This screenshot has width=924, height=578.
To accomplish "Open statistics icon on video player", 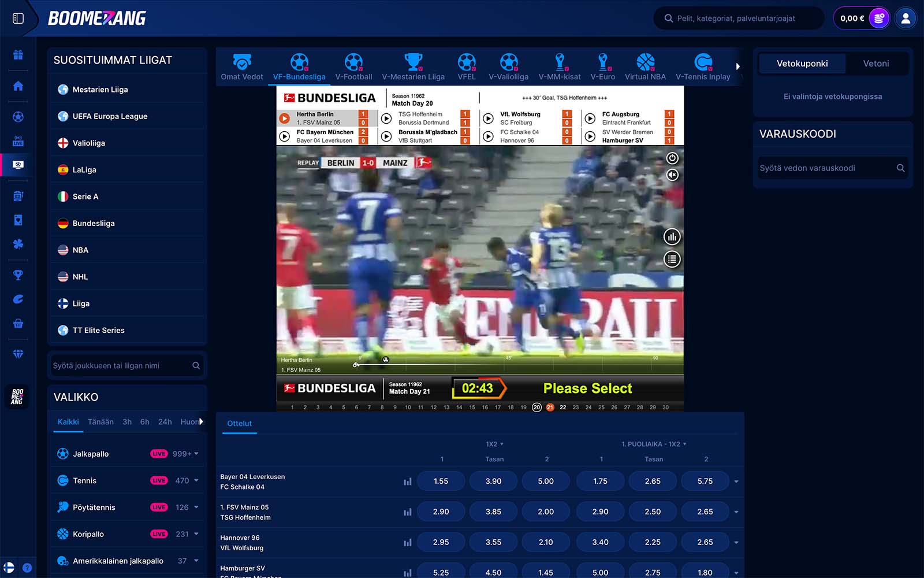I will point(672,237).
